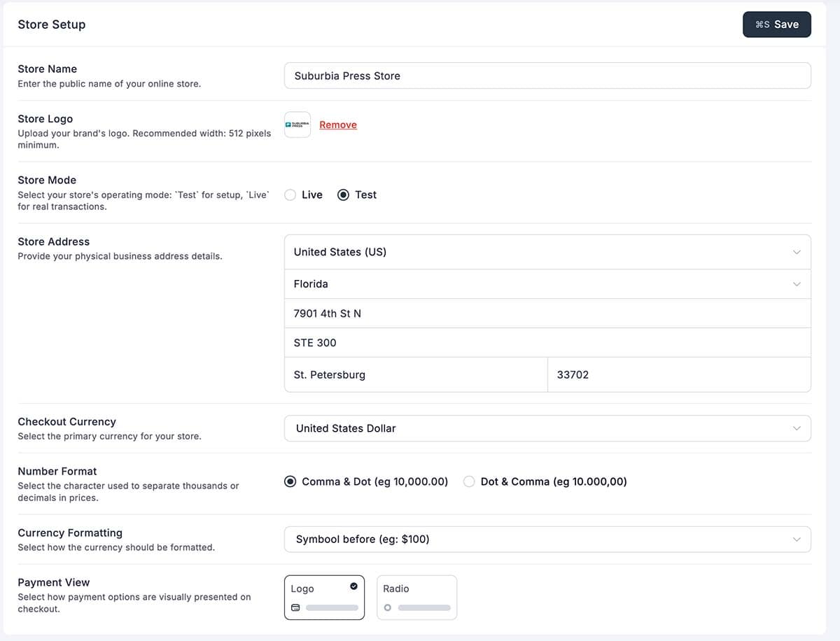Click the checkmark icon on Logo card
Viewport: 840px width, 641px height.
point(353,586)
